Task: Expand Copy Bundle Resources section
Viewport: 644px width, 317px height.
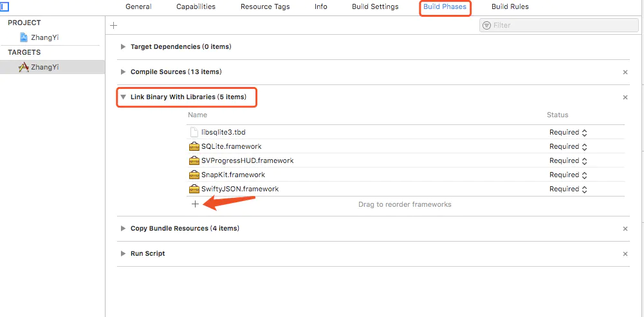Action: click(123, 228)
